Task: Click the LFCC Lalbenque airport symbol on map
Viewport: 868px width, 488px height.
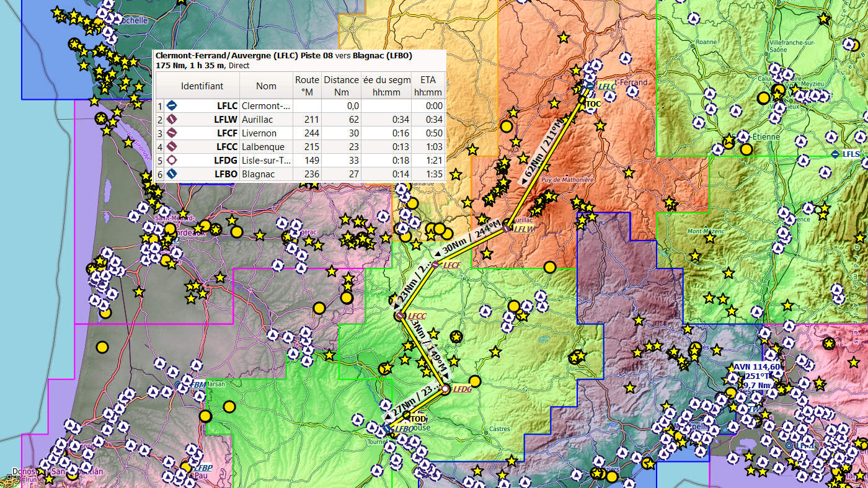Action: 399,316
